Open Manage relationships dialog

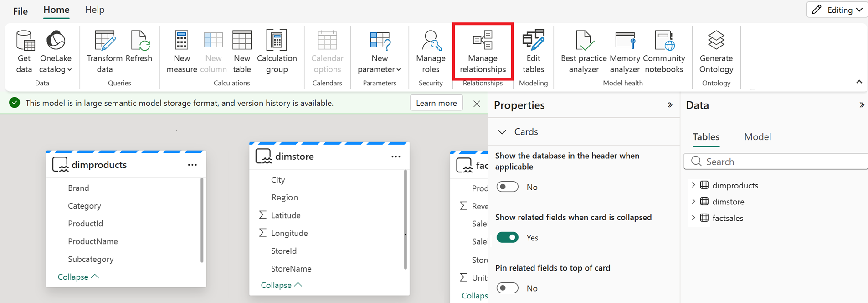coord(483,52)
